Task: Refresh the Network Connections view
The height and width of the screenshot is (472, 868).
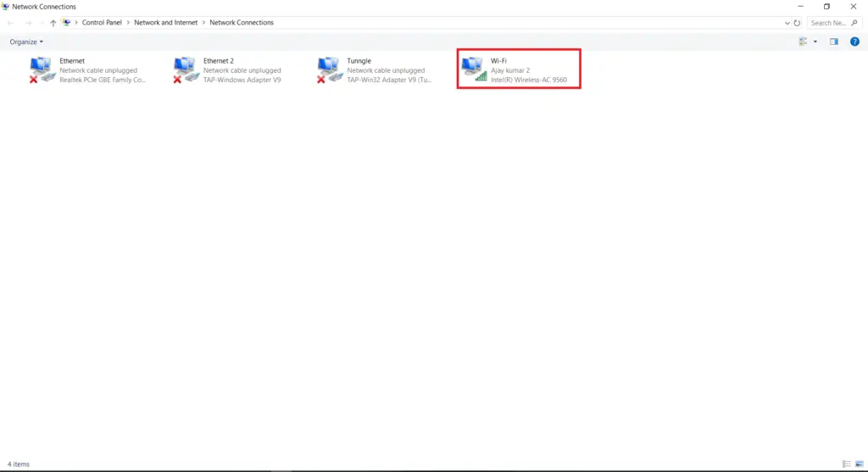Action: click(x=797, y=23)
